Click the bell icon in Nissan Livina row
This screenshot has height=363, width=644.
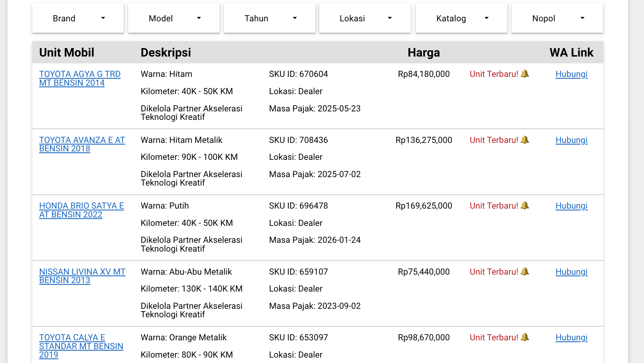[x=525, y=272]
